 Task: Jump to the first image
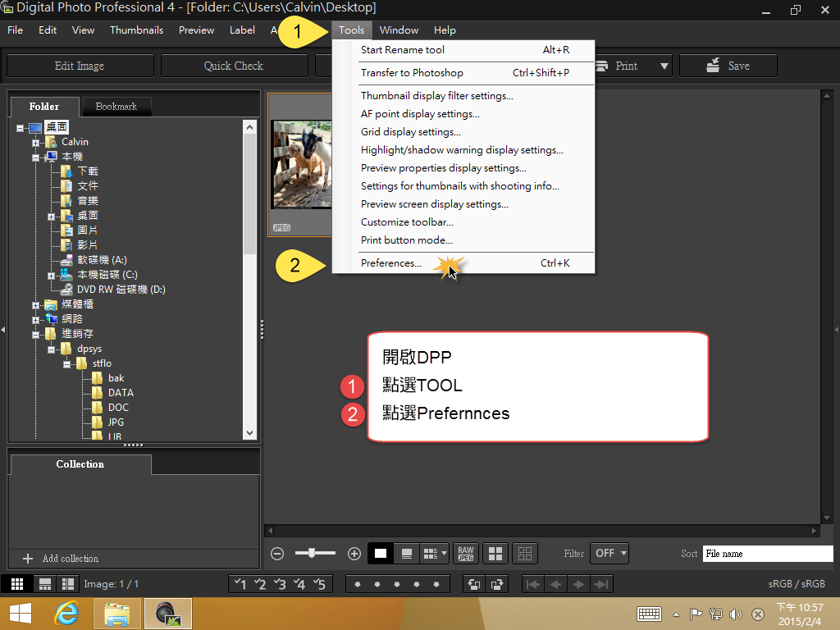click(x=533, y=584)
